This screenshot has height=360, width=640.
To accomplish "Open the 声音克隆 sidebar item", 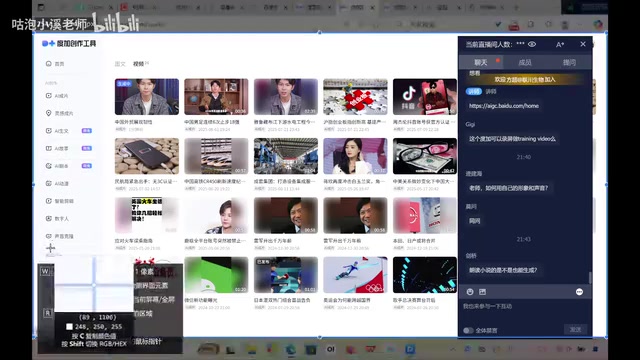I will click(60, 236).
